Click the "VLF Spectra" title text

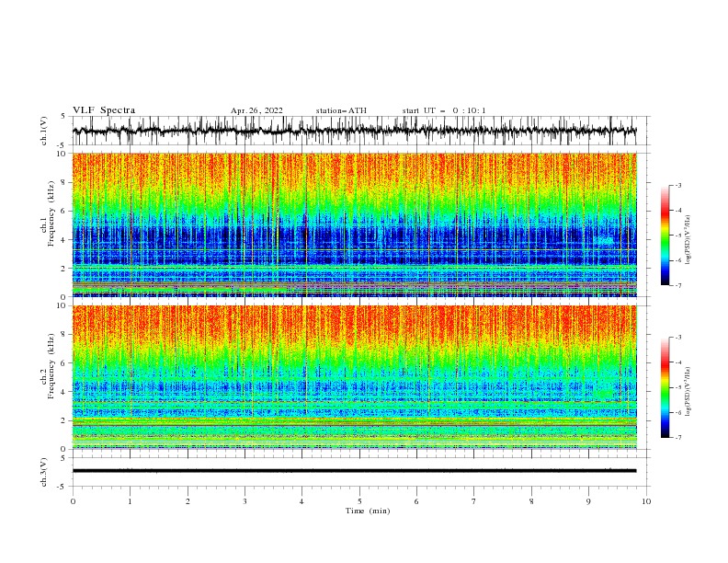click(x=104, y=110)
